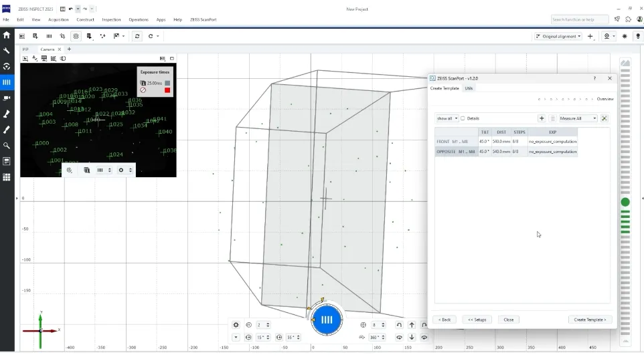Click the red exposure swatch in camera view

click(167, 90)
